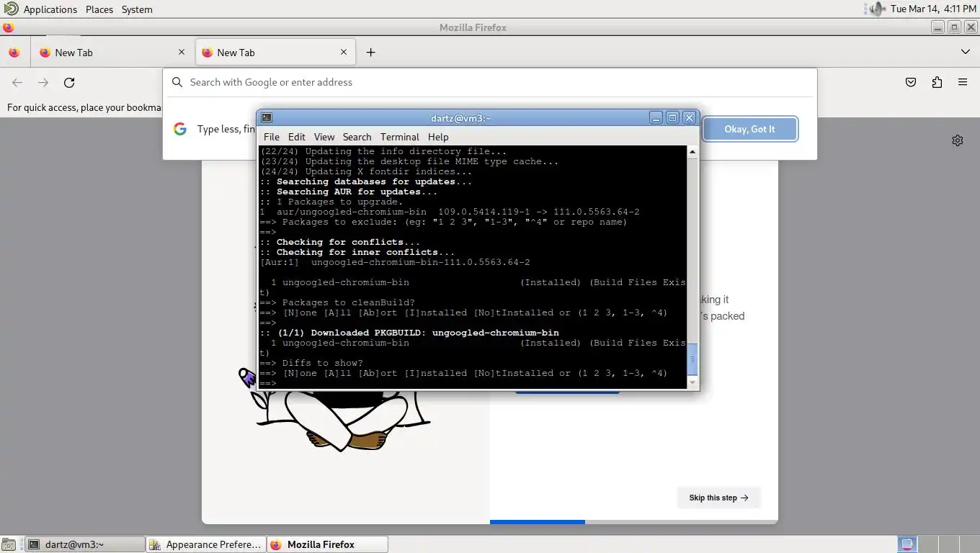The image size is (980, 553).
Task: Open terminal View menu
Action: coord(324,137)
